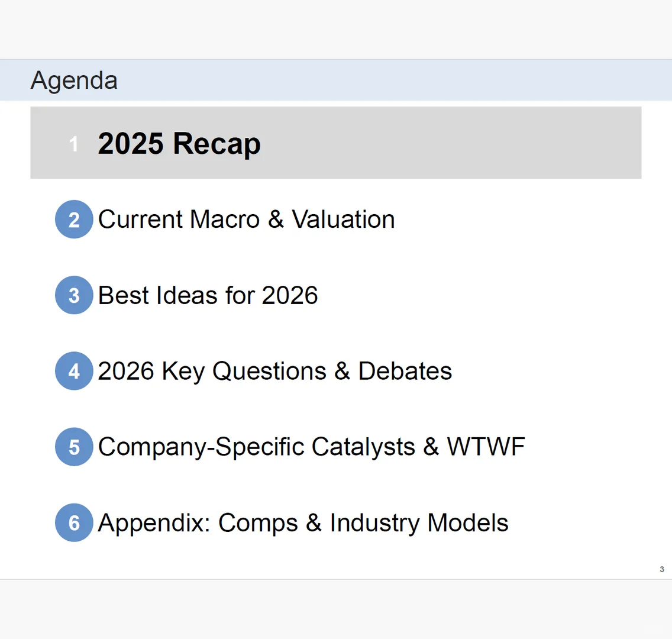This screenshot has height=639, width=672.
Task: Select Company-Specific Catalysts & WTWF line
Action: [x=311, y=447]
